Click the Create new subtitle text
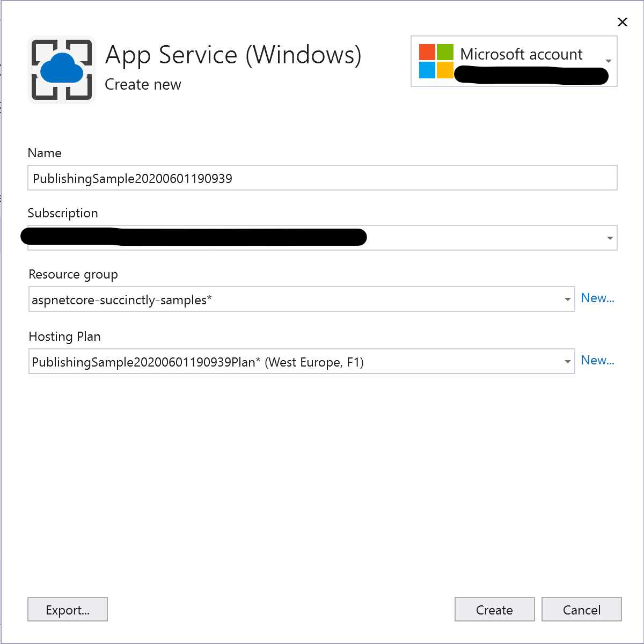The image size is (644, 644). 143,84
